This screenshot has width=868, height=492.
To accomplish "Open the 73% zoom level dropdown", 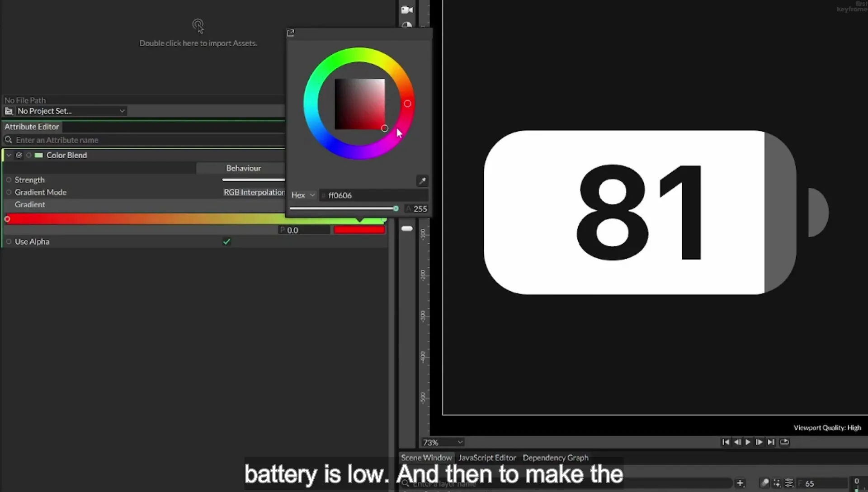I will pyautogui.click(x=443, y=442).
